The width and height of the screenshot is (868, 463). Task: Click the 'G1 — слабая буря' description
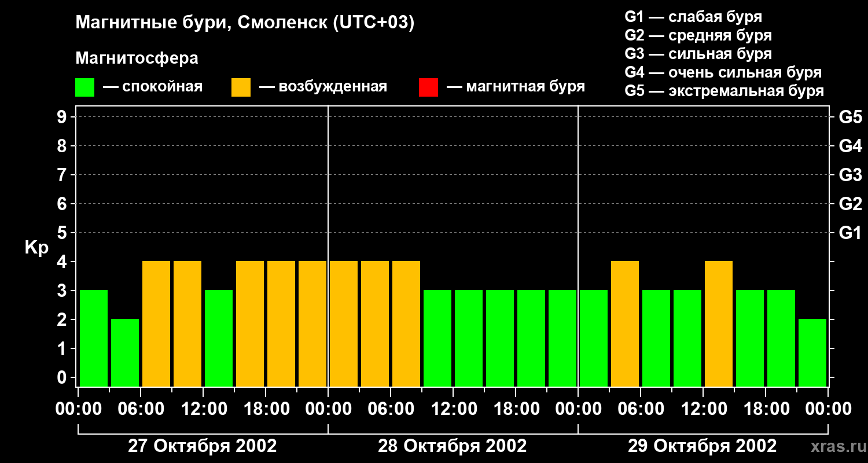tap(693, 17)
